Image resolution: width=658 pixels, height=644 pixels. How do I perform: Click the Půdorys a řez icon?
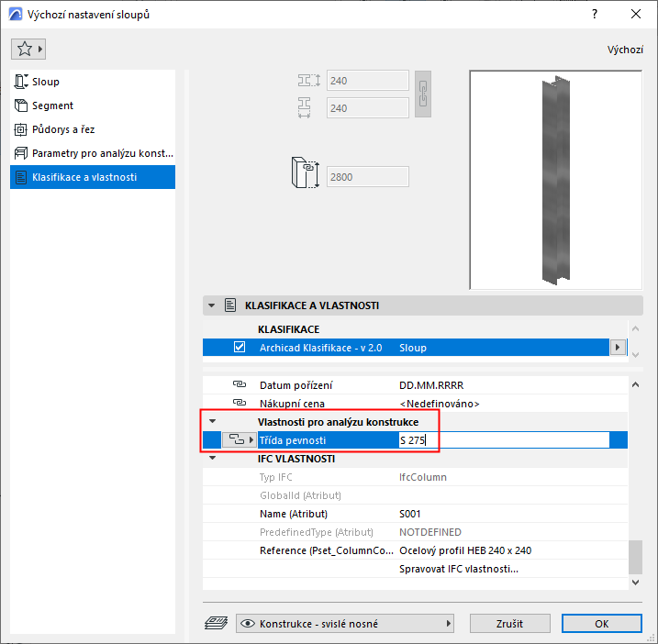point(20,129)
